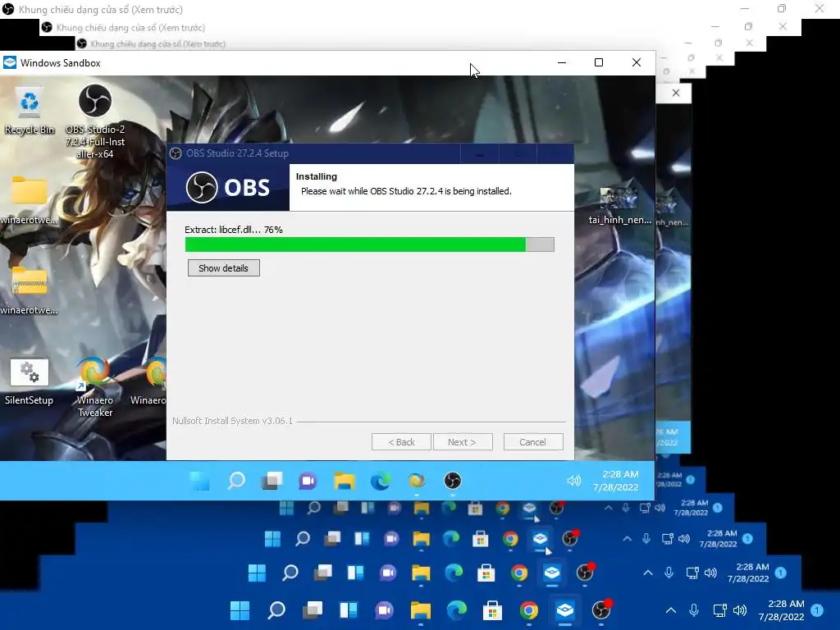This screenshot has height=630, width=840.
Task: Maximize the outermost Khung chiếu dạng cửa sổ window
Action: (782, 8)
